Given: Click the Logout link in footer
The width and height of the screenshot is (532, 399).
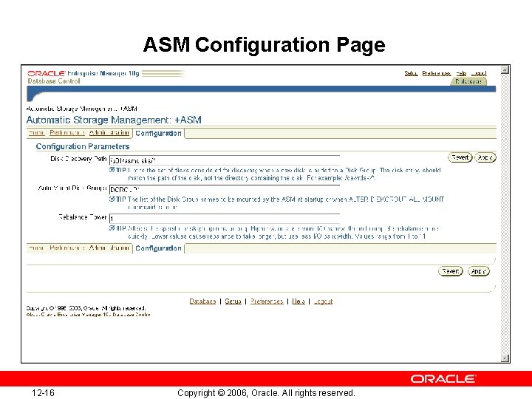Looking at the screenshot, I should pyautogui.click(x=323, y=301).
